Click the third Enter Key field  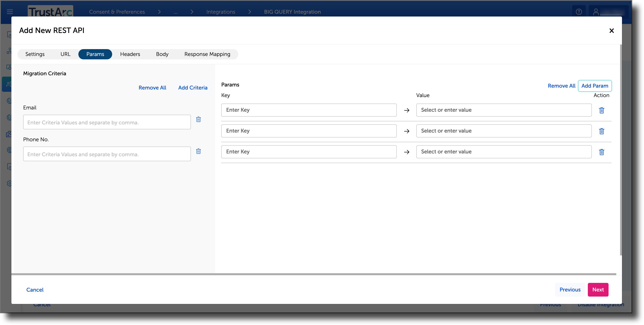point(309,152)
